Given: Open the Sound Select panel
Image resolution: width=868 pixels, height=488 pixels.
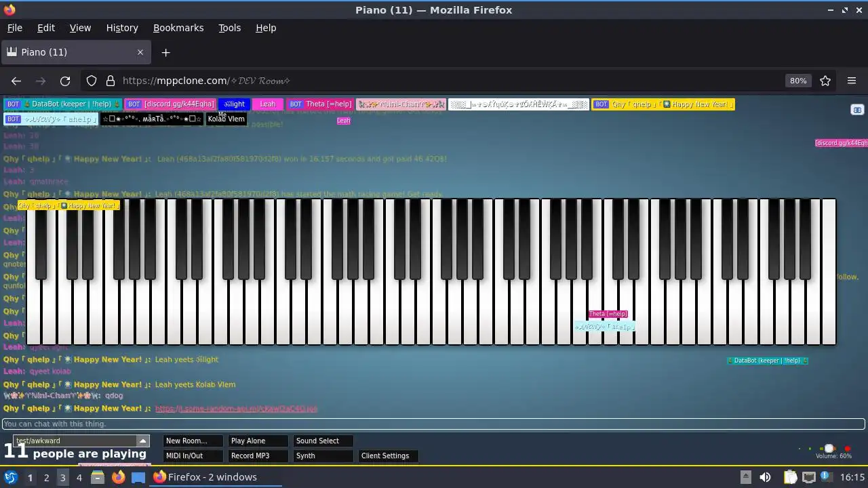Looking at the screenshot, I should point(323,441).
